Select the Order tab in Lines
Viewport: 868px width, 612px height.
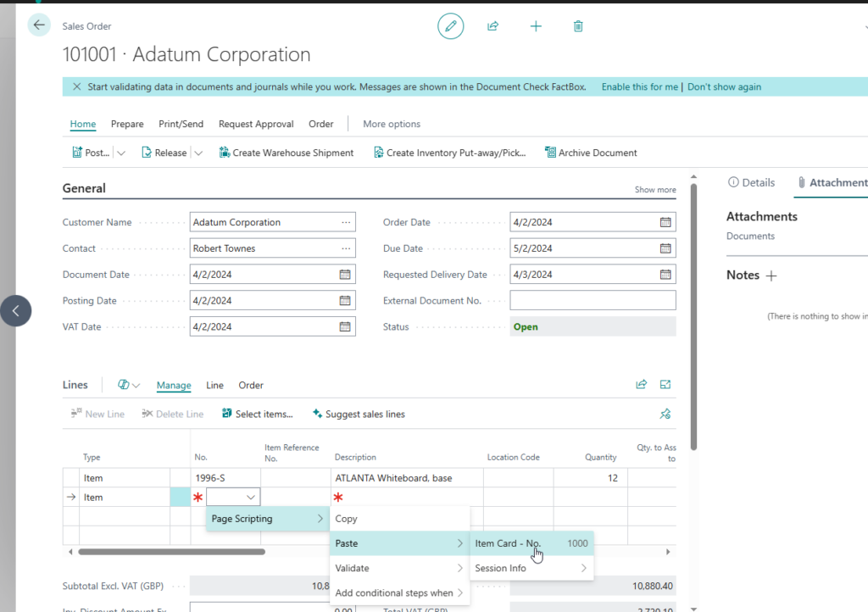[251, 385]
